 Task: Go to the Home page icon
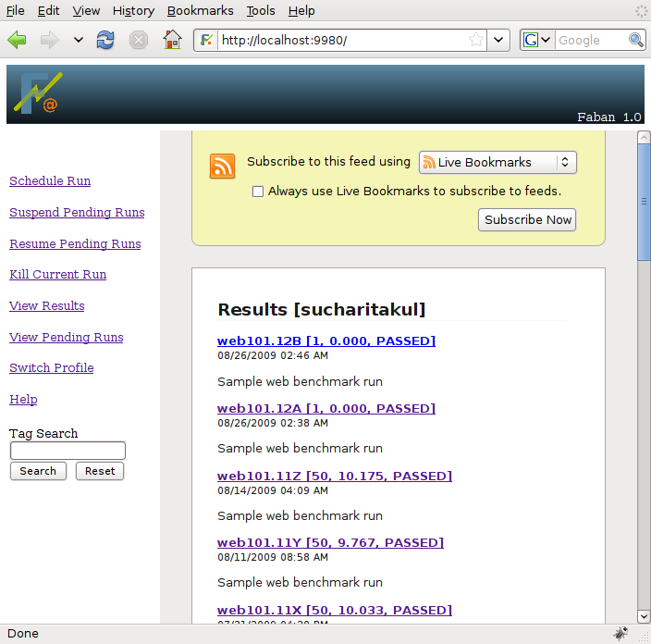pyautogui.click(x=172, y=40)
